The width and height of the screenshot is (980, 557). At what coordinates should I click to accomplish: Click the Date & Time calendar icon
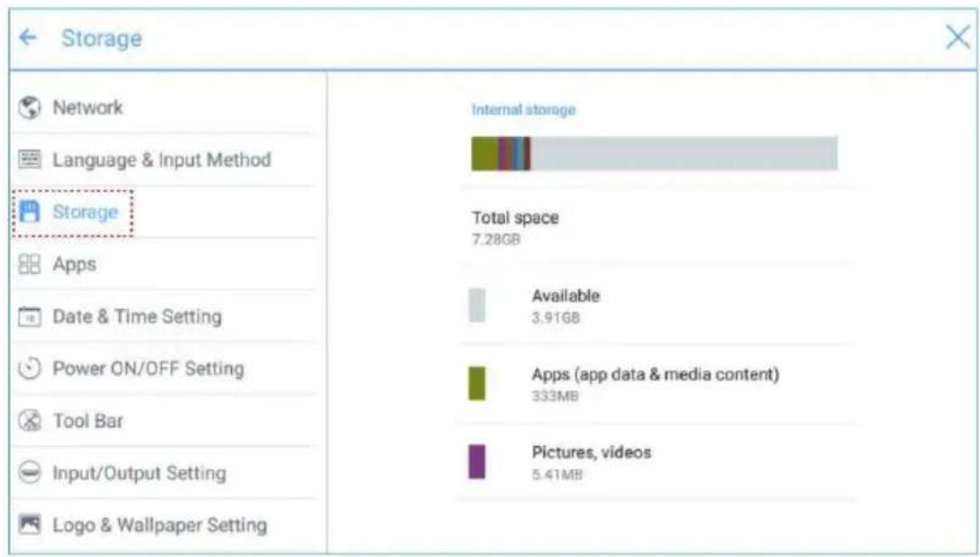click(30, 317)
